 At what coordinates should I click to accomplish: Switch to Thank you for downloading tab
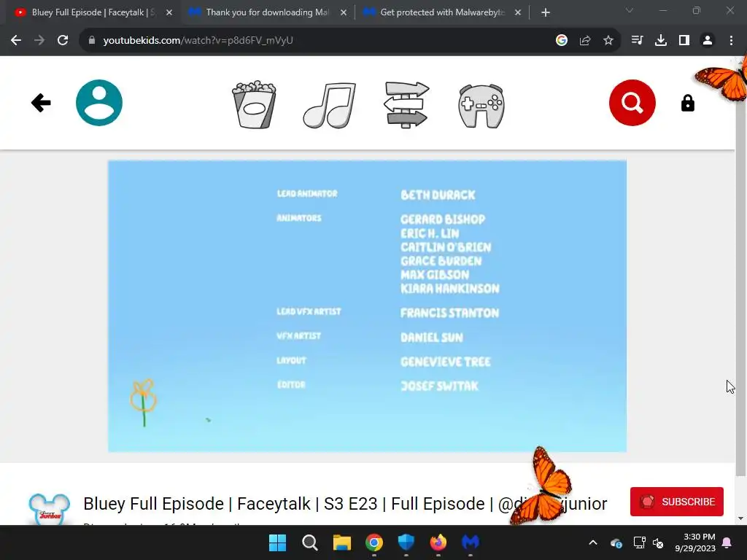[x=267, y=12]
